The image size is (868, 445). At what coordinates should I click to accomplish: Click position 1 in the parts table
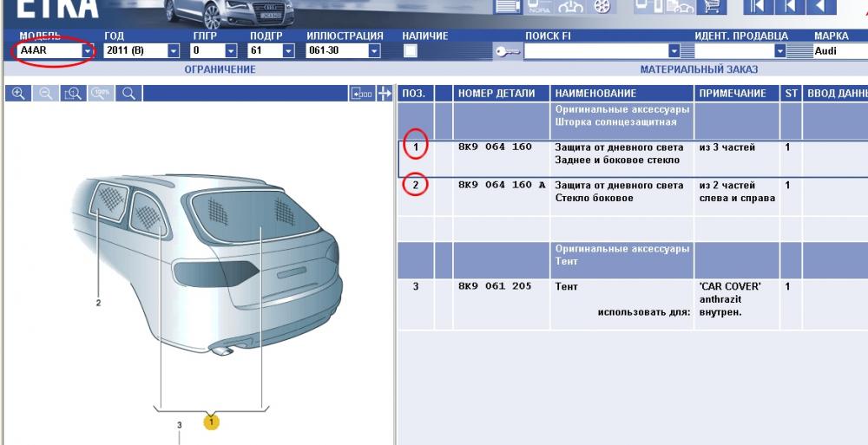click(416, 147)
